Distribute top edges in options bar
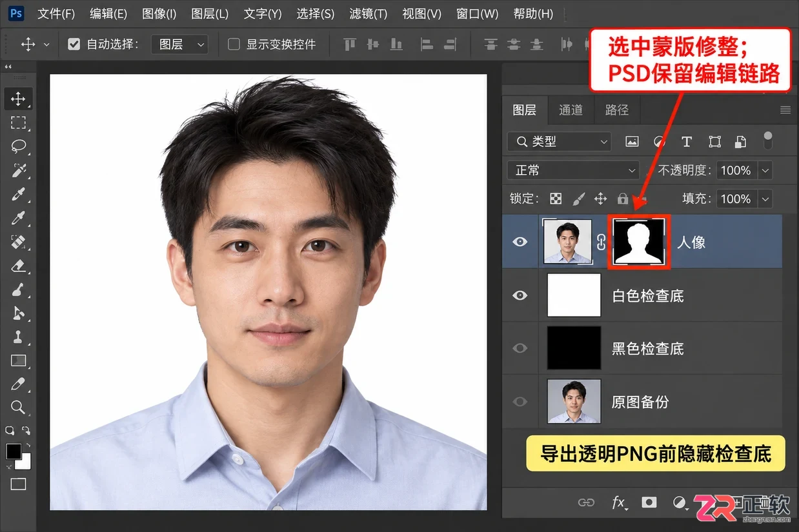 click(x=491, y=44)
